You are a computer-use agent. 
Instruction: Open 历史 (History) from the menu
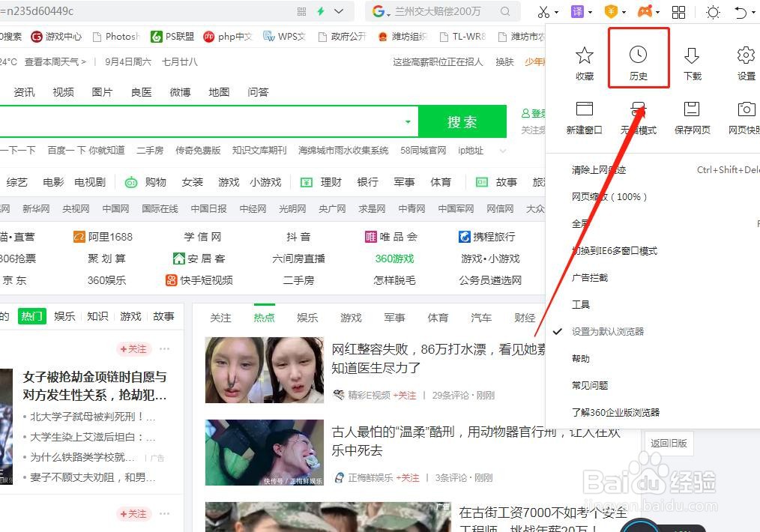pos(638,58)
